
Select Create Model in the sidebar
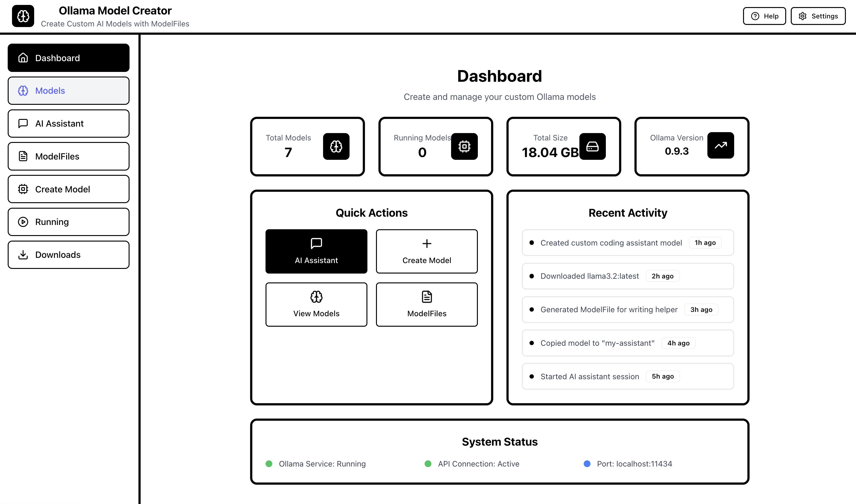[x=68, y=189]
